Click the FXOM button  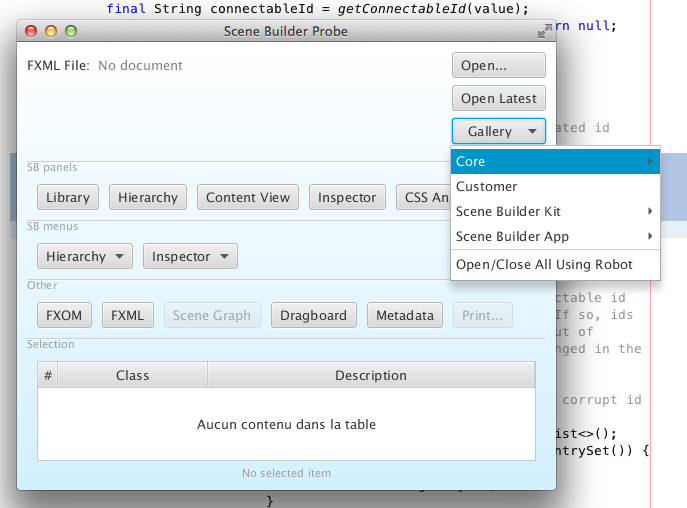point(64,315)
